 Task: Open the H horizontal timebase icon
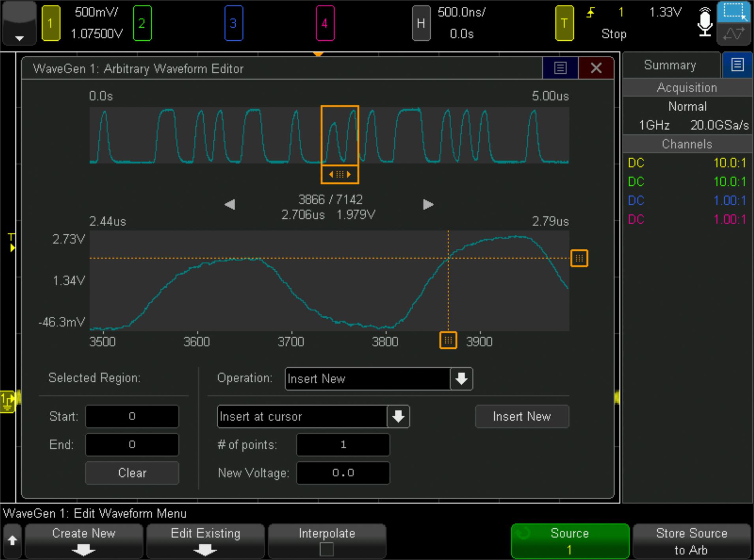click(421, 23)
